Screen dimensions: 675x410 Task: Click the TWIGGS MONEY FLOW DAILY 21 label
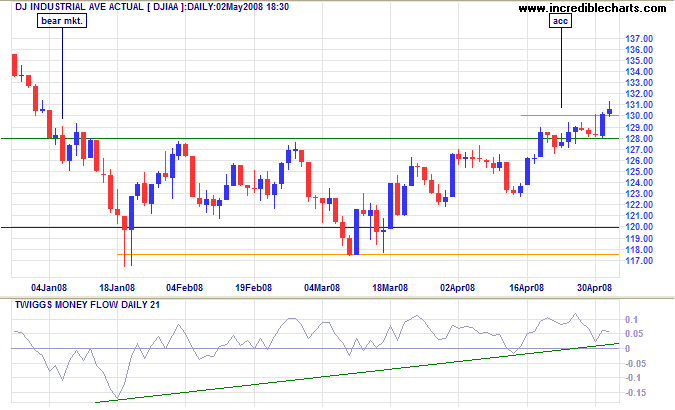pos(87,305)
